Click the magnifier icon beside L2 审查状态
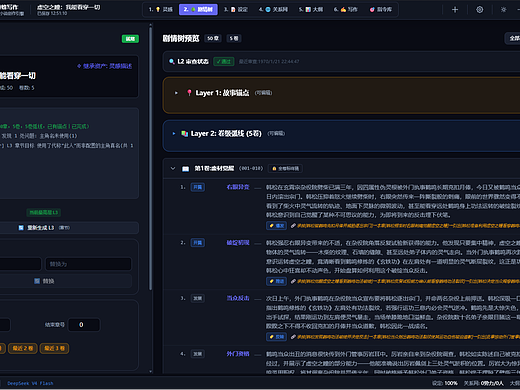 coord(172,61)
